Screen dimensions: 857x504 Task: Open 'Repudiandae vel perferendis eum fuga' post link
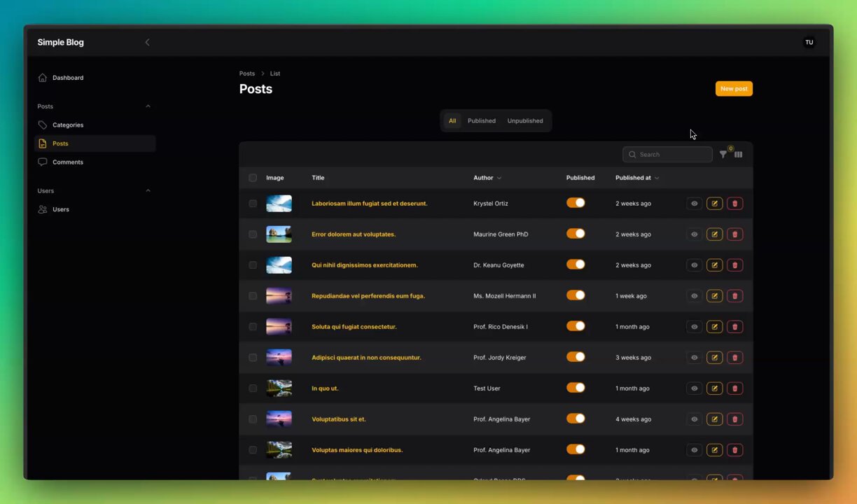point(368,296)
